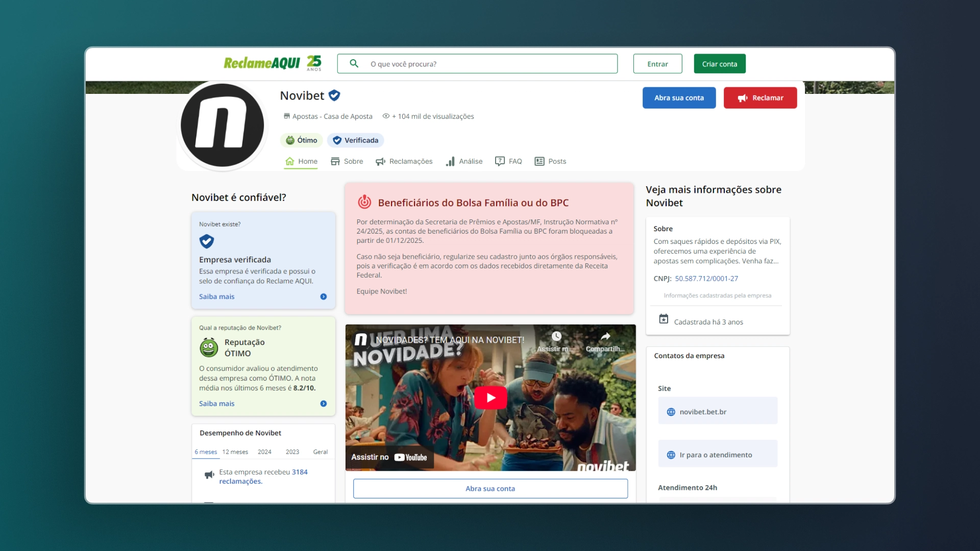Click the 'Contatos da empresa' heading

point(689,356)
